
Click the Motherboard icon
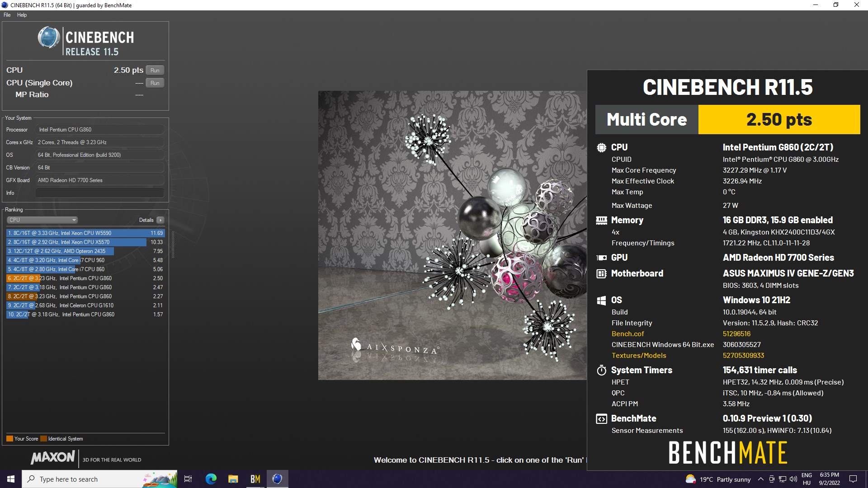pos(601,273)
